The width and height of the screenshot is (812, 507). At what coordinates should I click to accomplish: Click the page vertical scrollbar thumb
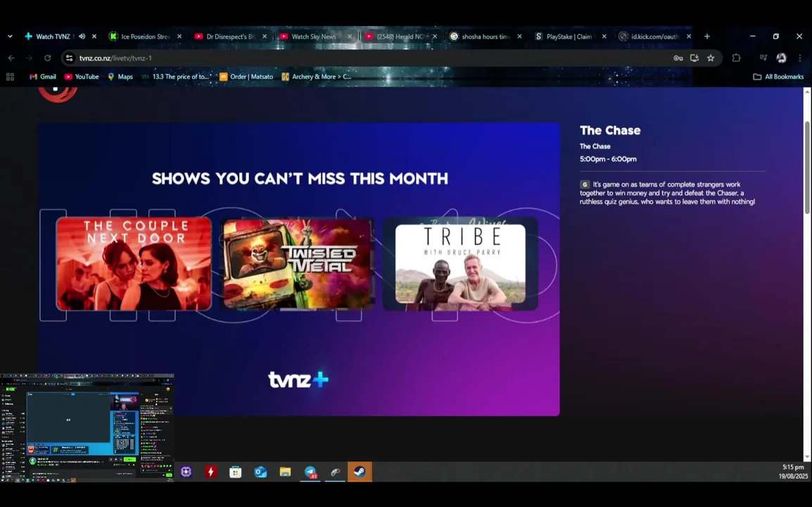[807, 167]
